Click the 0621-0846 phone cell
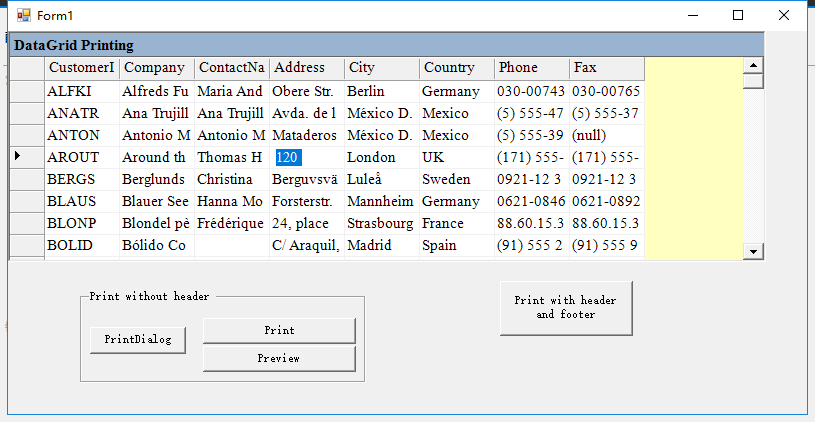 coord(531,201)
